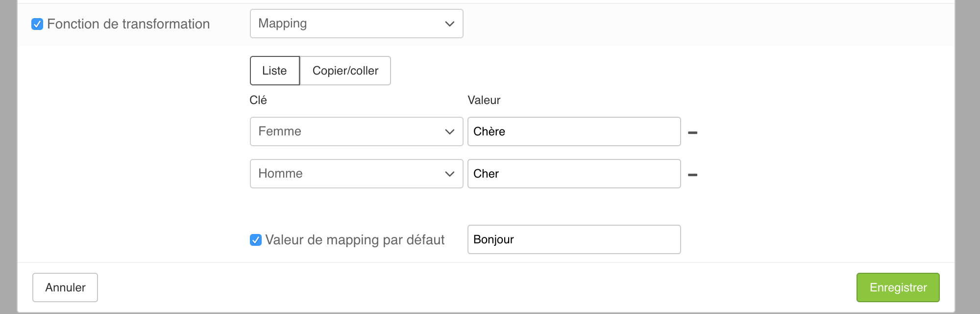The image size is (980, 314).
Task: Click the chevron arrow in the Mapping dropdown
Action: (449, 24)
